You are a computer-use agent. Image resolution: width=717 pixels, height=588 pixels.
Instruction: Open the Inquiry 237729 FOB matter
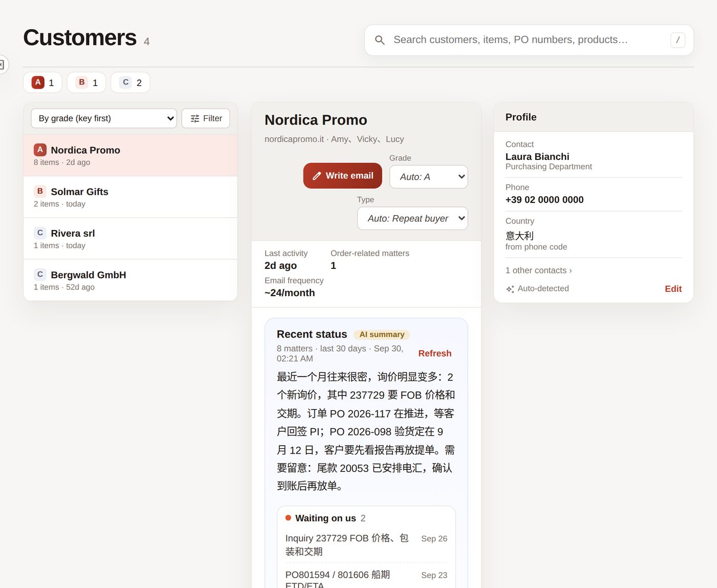[x=366, y=544]
